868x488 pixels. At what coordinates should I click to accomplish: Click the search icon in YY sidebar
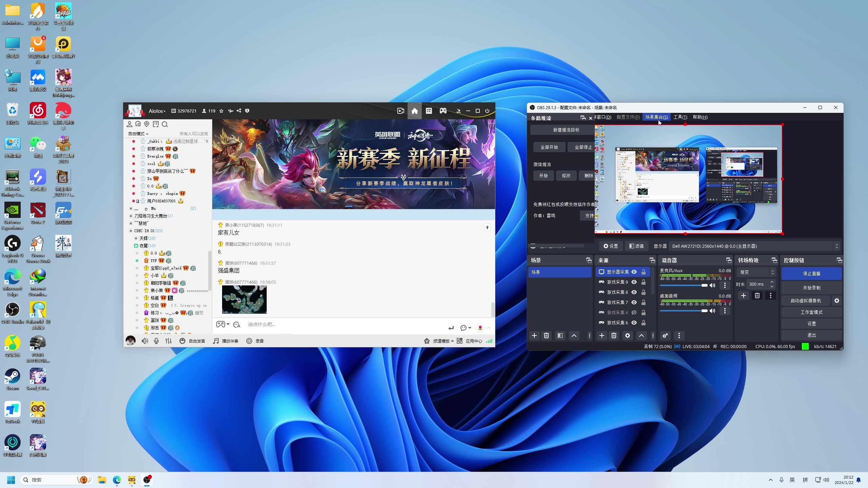point(165,124)
